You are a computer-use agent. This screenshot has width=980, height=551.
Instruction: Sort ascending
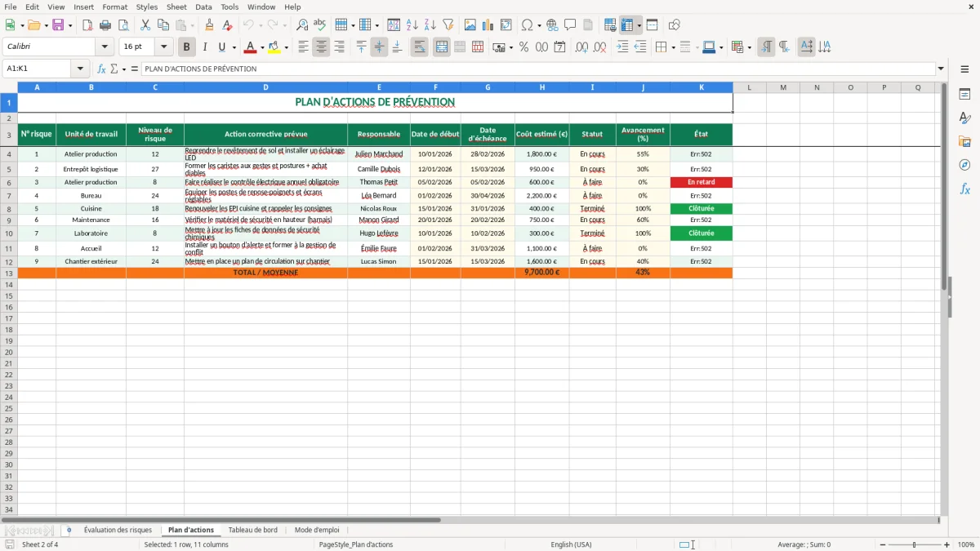[x=412, y=25]
